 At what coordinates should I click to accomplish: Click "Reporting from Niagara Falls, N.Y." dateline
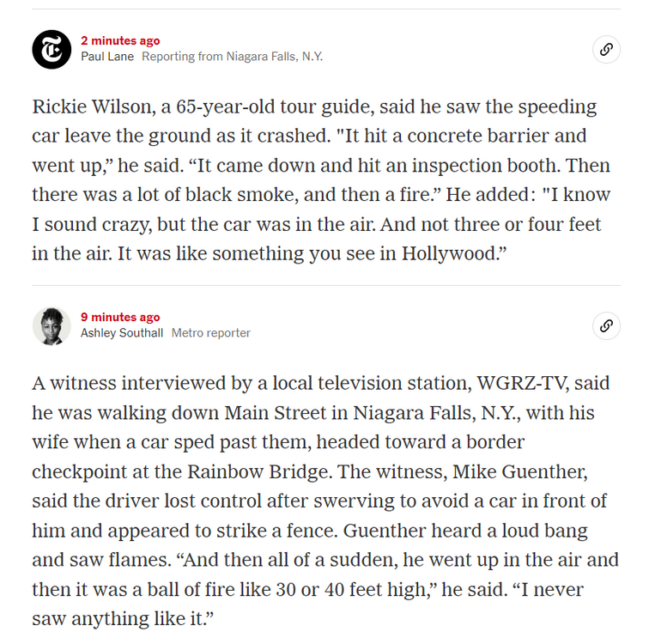tap(232, 57)
